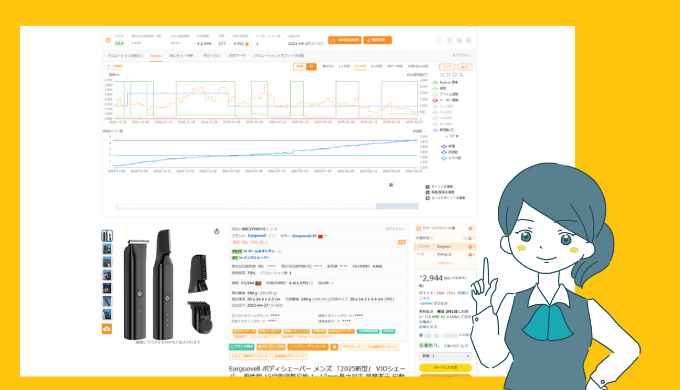The height and width of the screenshot is (390, 680).
Task: Toggle the second checkbox below the chart legend
Action: (428, 192)
